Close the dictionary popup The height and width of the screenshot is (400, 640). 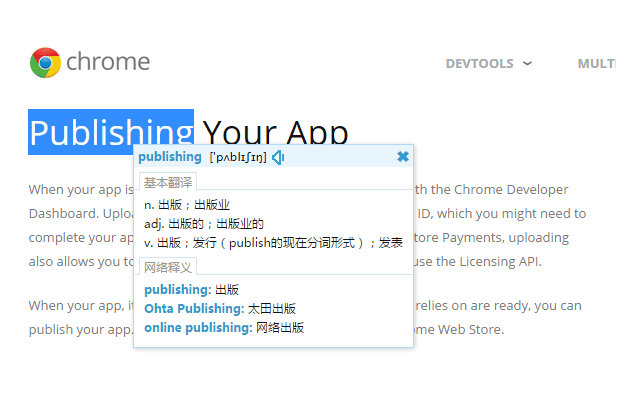(x=403, y=156)
